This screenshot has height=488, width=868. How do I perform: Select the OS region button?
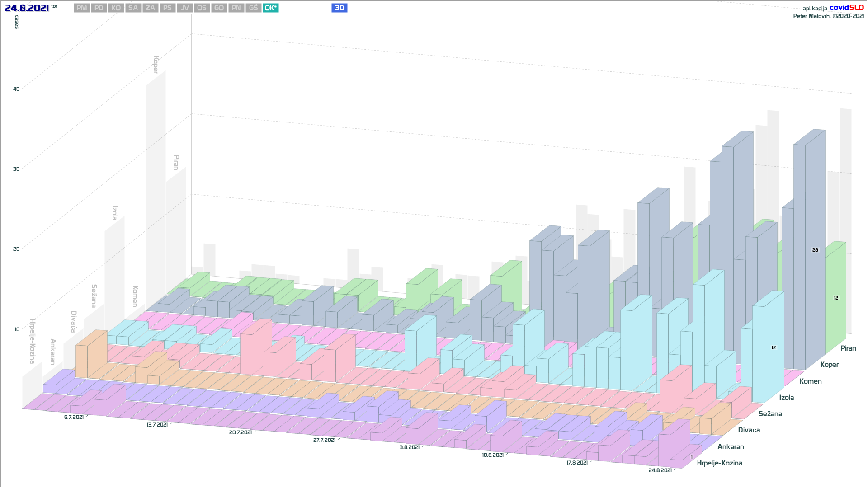pyautogui.click(x=202, y=8)
